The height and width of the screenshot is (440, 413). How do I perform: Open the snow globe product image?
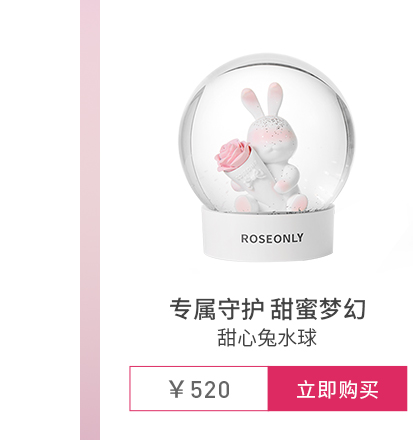click(x=267, y=158)
